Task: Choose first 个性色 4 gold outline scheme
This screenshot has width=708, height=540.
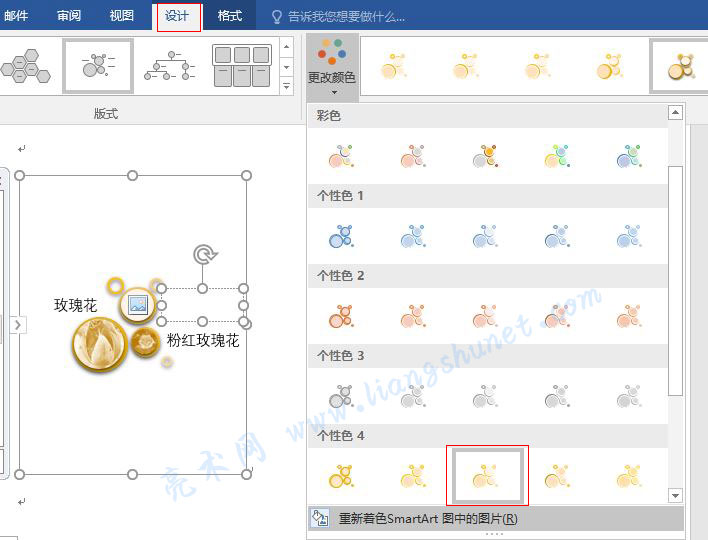Action: pyautogui.click(x=341, y=476)
